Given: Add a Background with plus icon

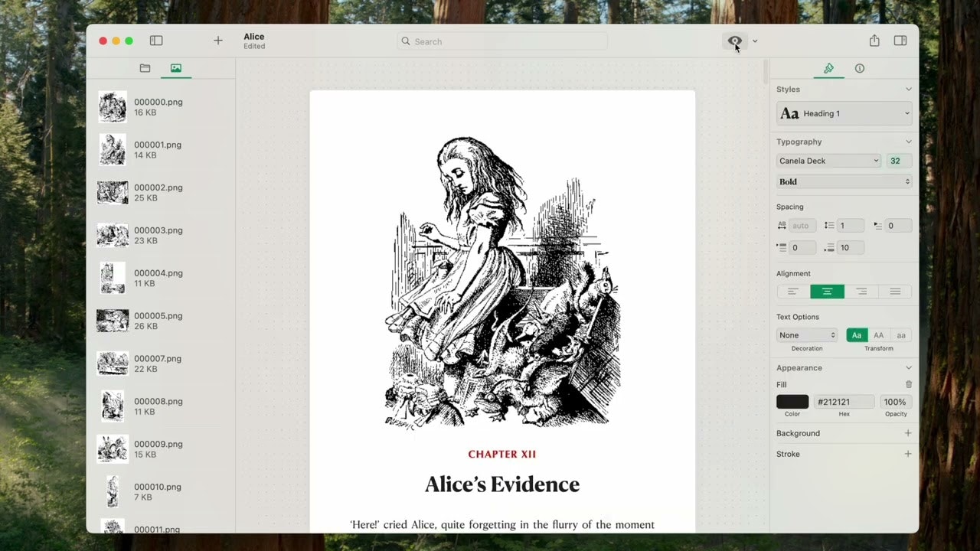Looking at the screenshot, I should 908,433.
